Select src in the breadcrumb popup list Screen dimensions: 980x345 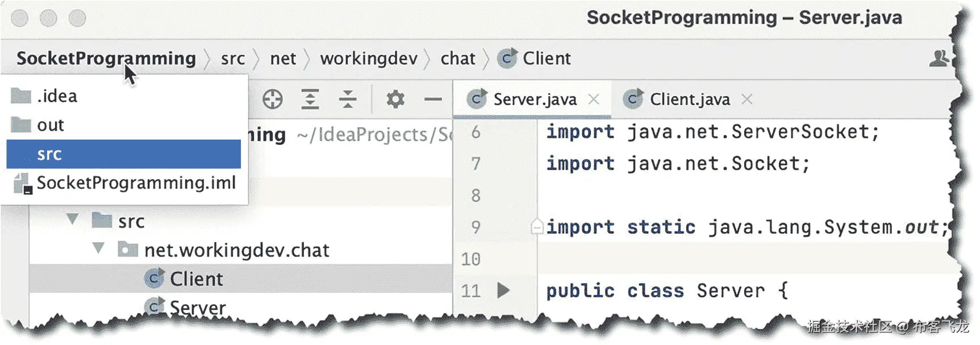click(123, 154)
